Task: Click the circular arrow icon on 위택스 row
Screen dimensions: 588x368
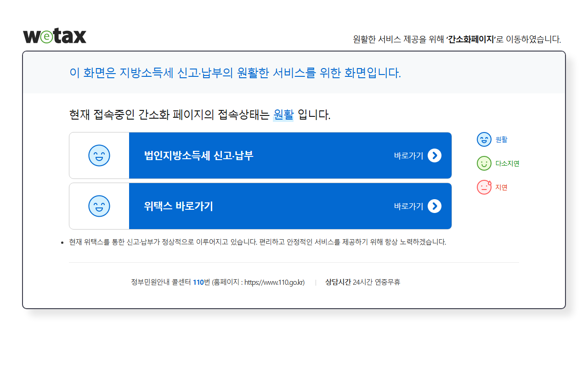Action: point(435,206)
